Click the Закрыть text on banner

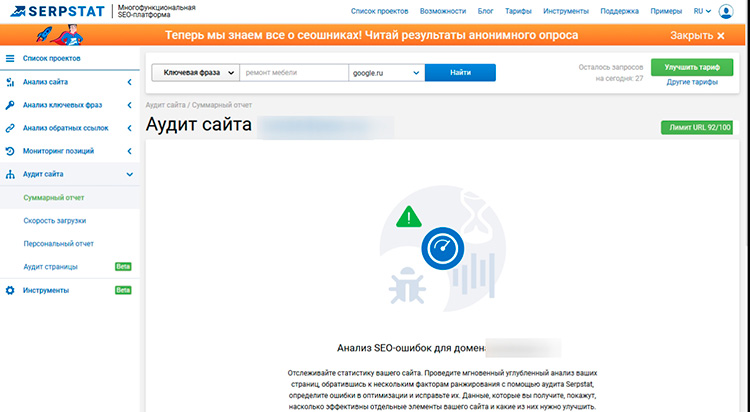tap(691, 36)
